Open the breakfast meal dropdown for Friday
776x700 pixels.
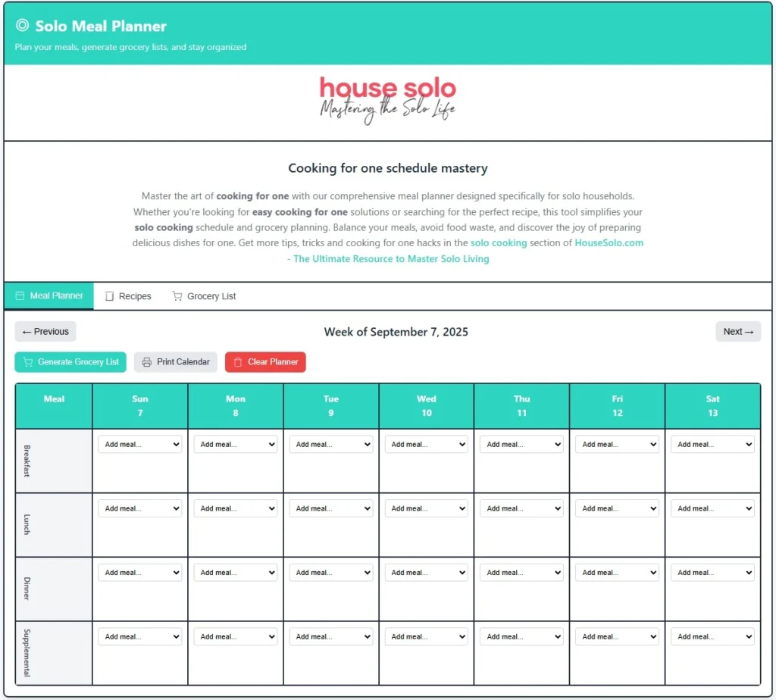[617, 444]
